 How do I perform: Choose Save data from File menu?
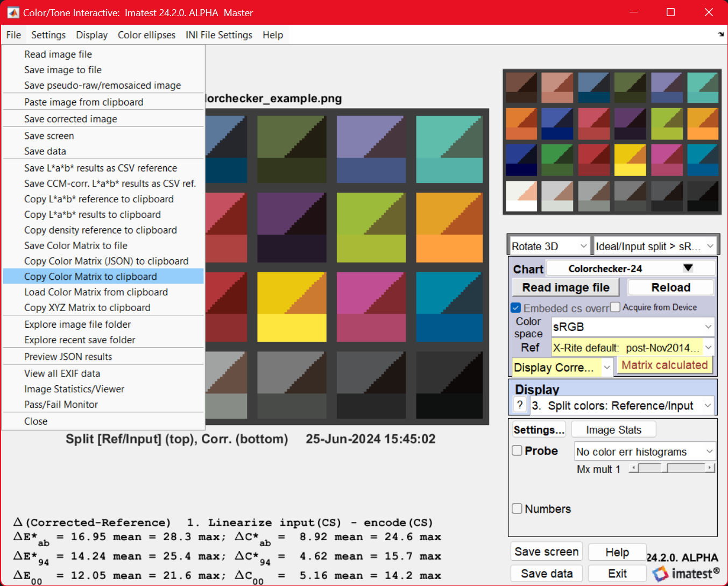pyautogui.click(x=103, y=151)
